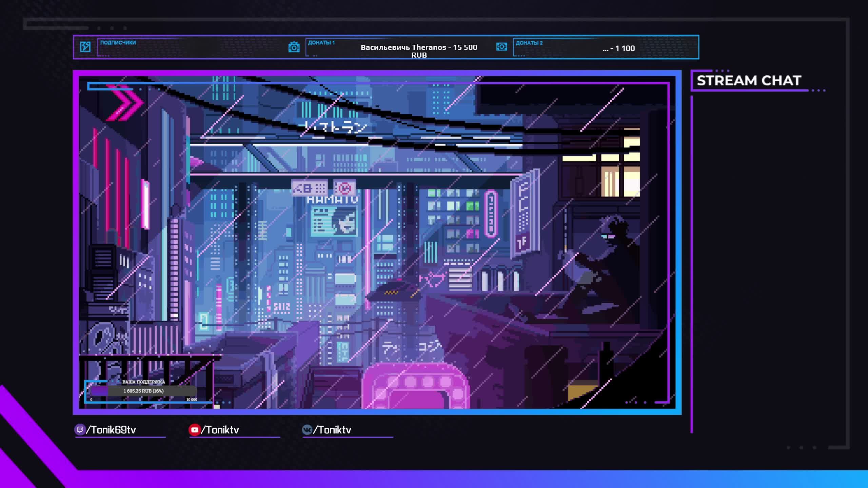Click the 1 605.25 RUB progress bar
The height and width of the screenshot is (488, 868).
coord(143,391)
